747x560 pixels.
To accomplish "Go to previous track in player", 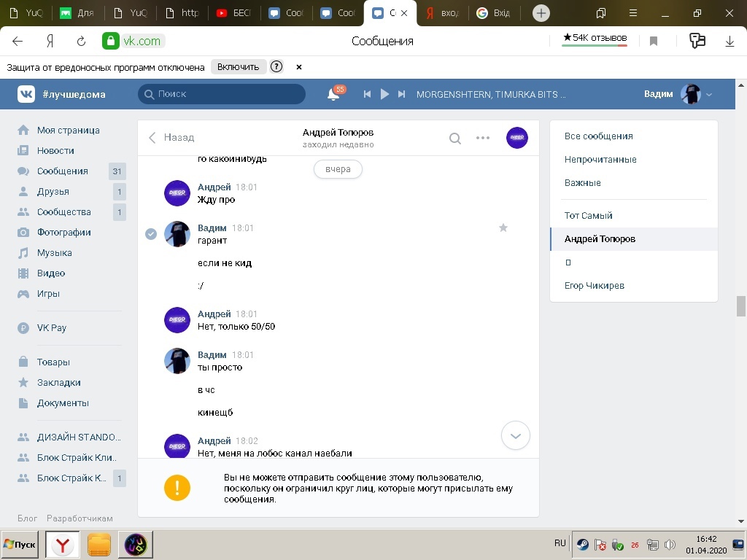I will click(x=368, y=94).
